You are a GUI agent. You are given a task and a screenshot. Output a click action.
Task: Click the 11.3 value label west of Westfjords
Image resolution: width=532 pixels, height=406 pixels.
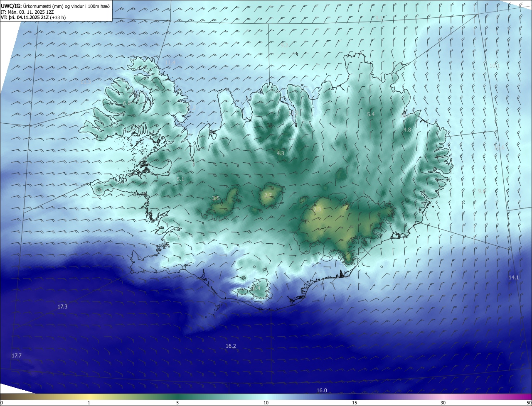(86, 82)
